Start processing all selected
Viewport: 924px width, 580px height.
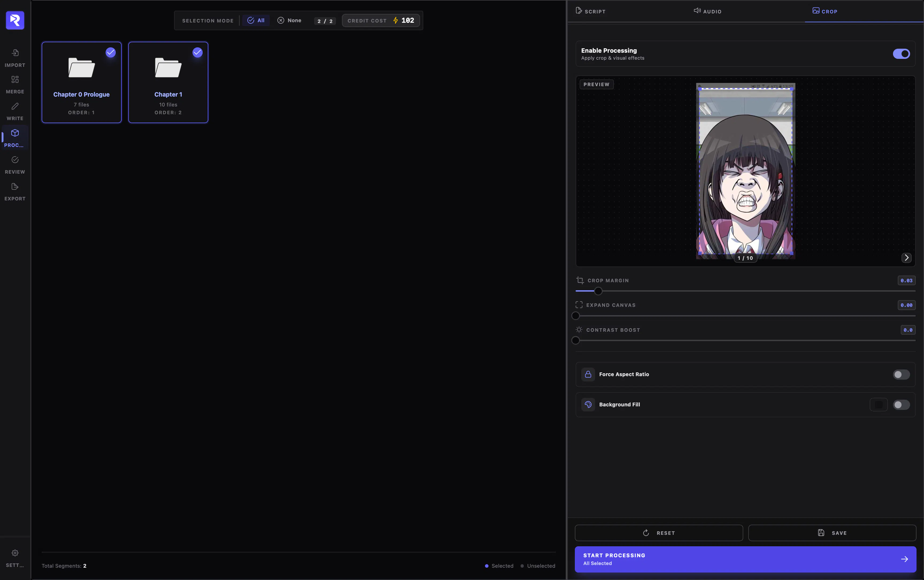745,559
